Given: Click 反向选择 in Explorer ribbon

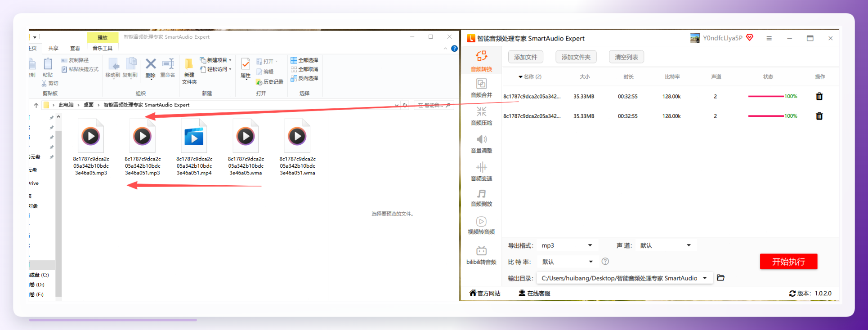Looking at the screenshot, I should 304,78.
